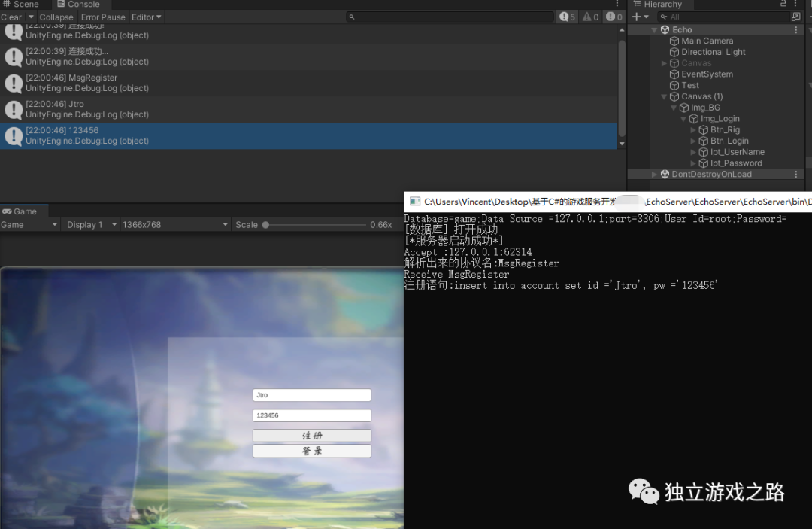This screenshot has width=812, height=529.
Task: Select Main Camera in Hierarchy
Action: click(707, 41)
